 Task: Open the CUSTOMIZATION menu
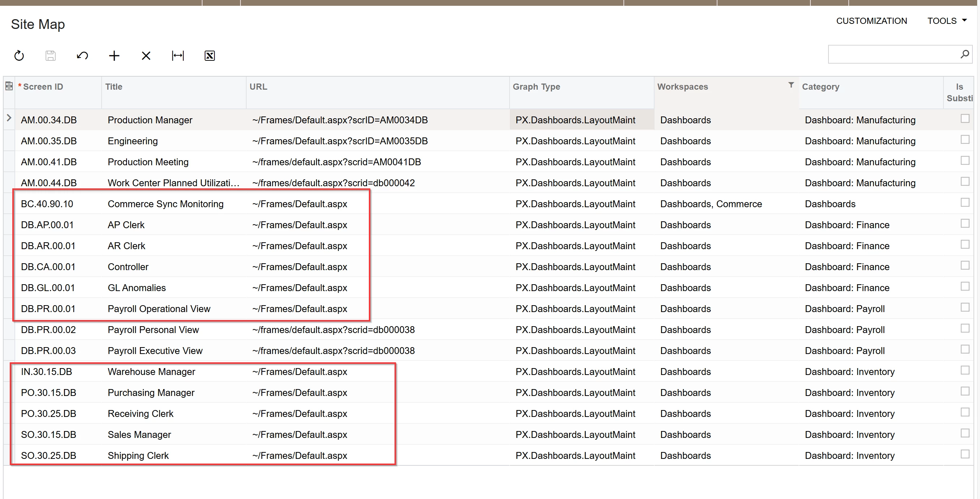pos(871,21)
